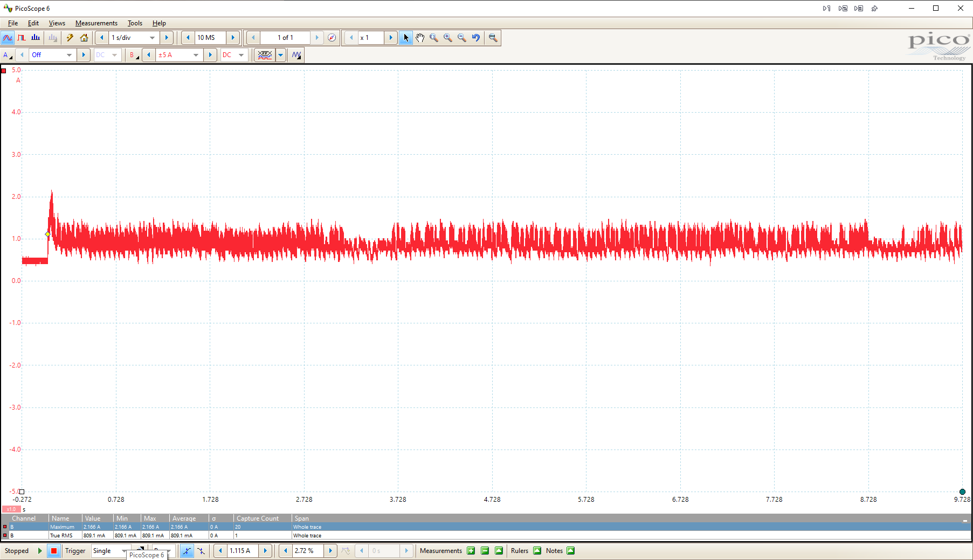Increase the timebase with right arrow
This screenshot has height=560, width=973.
[167, 38]
